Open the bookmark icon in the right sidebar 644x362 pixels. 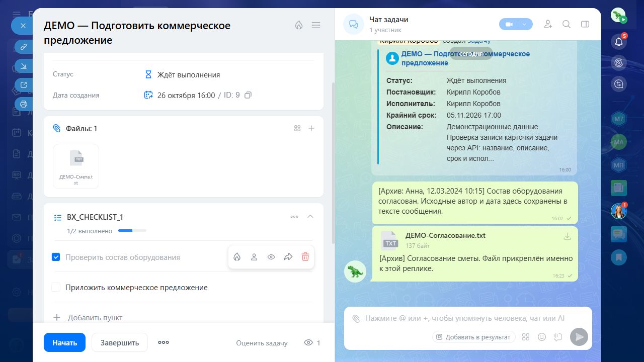pos(619,257)
